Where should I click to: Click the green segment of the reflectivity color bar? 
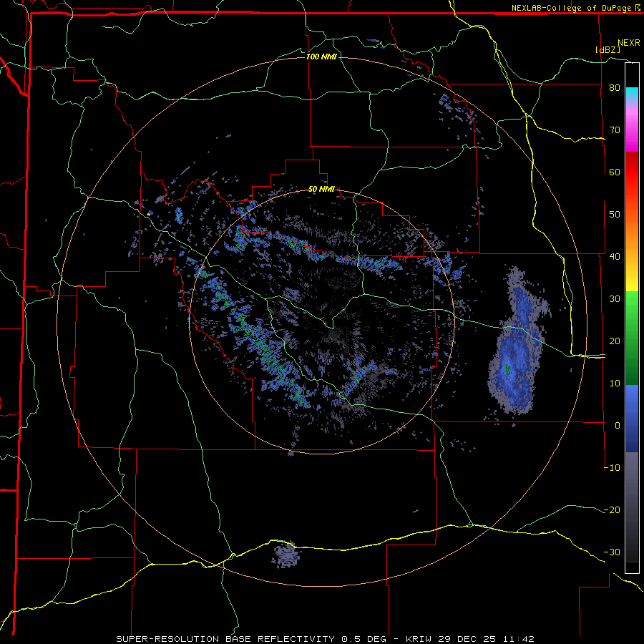(632, 338)
